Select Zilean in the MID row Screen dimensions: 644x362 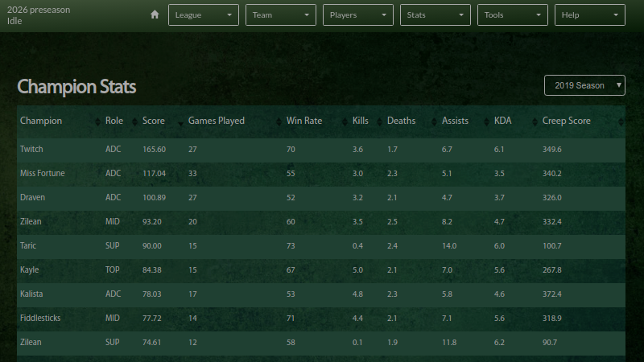click(31, 222)
